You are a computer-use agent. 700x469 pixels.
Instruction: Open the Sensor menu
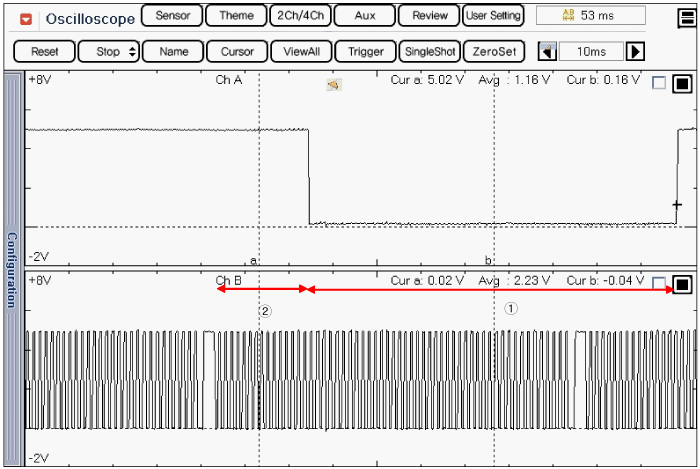(172, 16)
